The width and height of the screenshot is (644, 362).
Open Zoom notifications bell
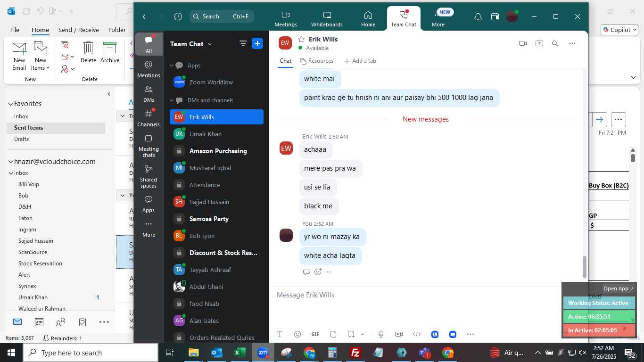pos(478,16)
